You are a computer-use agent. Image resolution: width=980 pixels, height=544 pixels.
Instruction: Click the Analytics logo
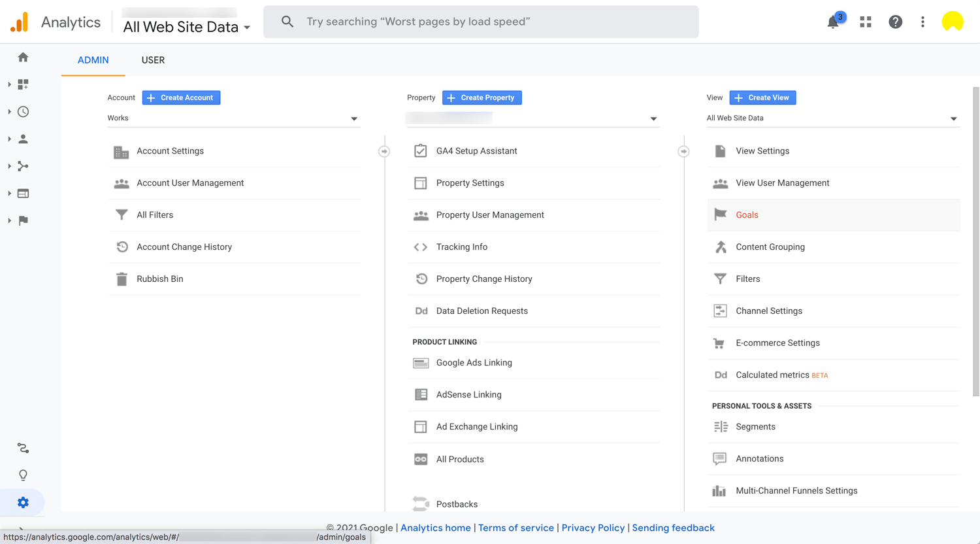point(20,22)
